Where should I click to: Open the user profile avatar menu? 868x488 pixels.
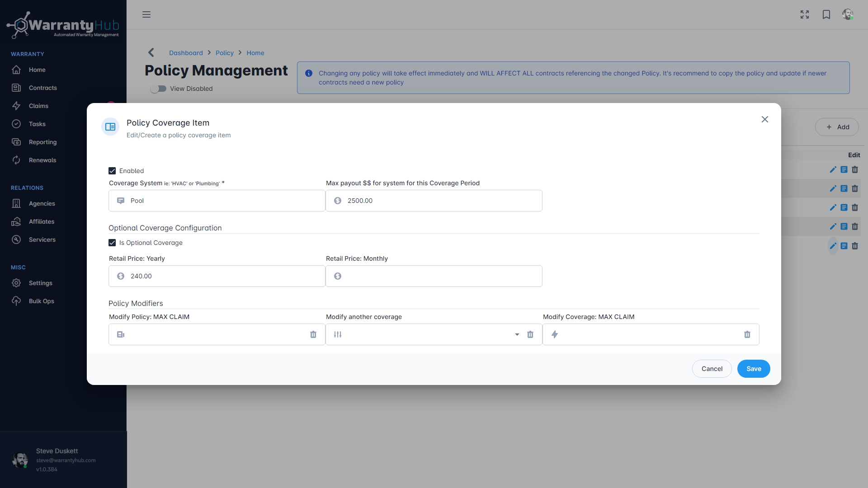[x=848, y=14]
